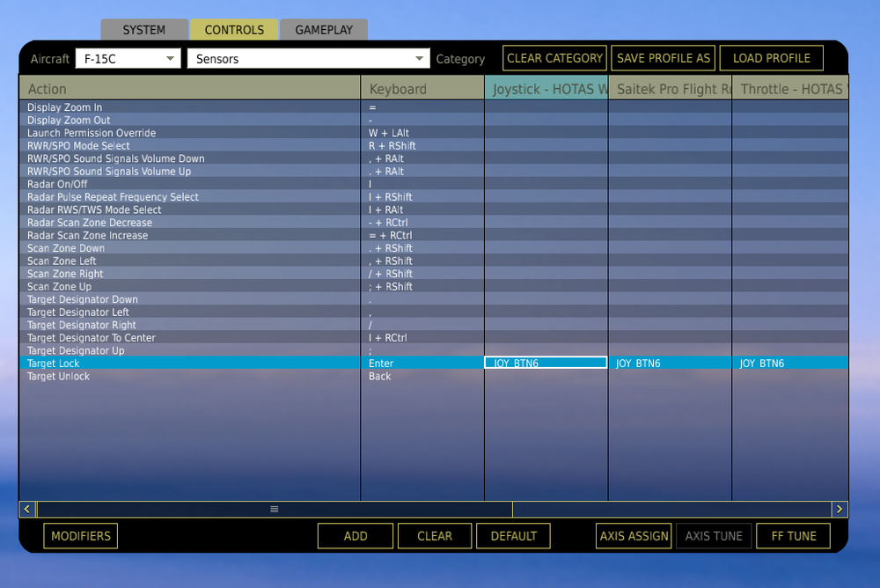Select the Target Lock action

tap(190, 364)
